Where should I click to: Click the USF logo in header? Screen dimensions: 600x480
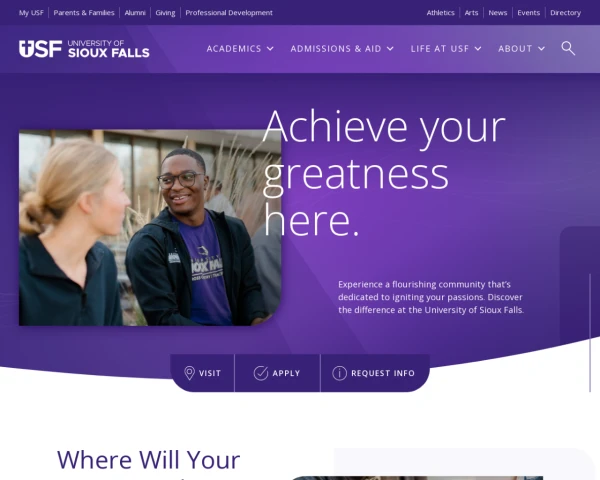pos(84,49)
